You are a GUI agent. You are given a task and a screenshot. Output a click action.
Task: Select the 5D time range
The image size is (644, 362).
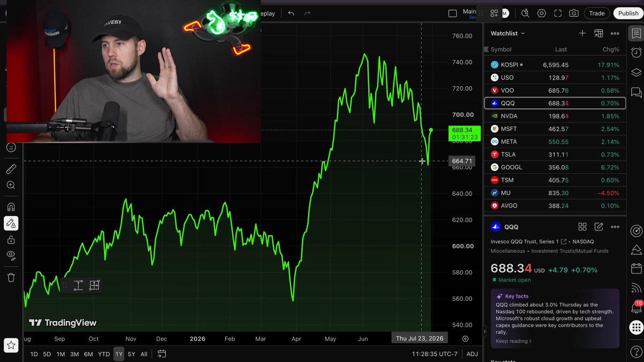click(47, 354)
